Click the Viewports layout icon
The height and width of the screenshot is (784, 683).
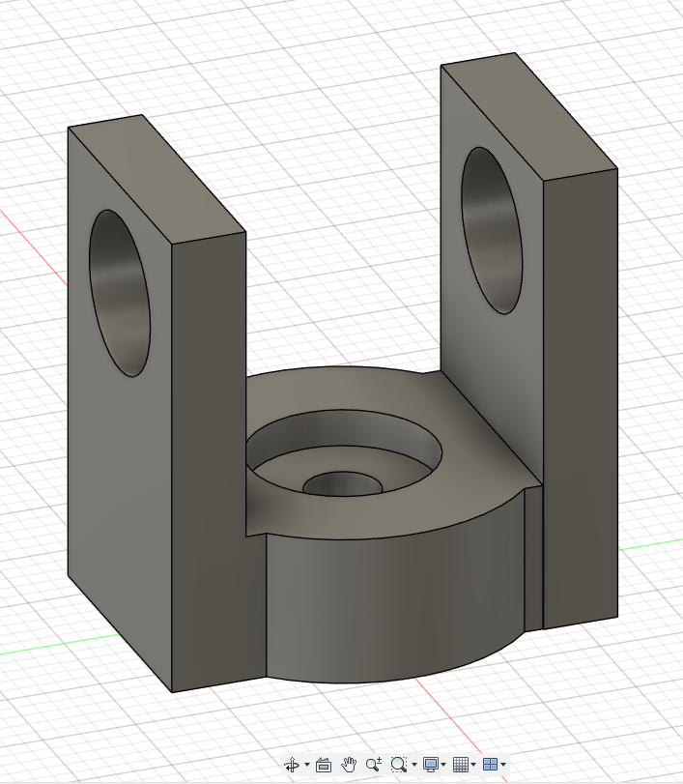[x=490, y=765]
